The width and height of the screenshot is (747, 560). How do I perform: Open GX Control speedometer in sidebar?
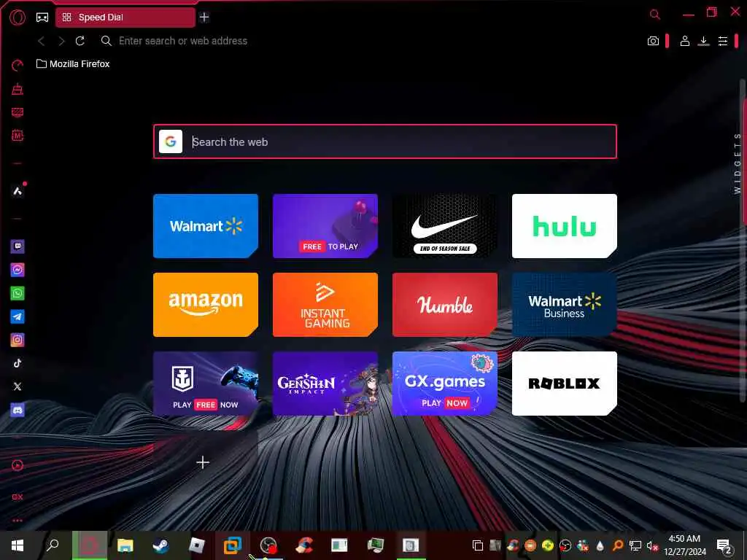tap(18, 65)
